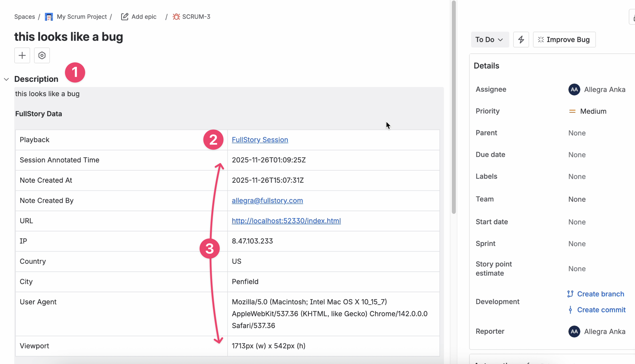Click the My Scrum Project avatar in breadcrumb

click(48, 17)
